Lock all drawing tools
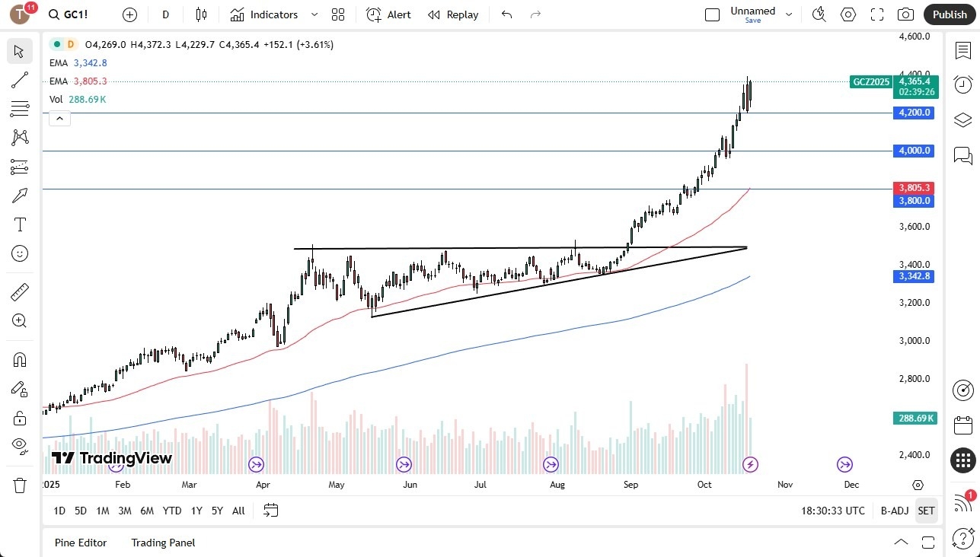Image resolution: width=980 pixels, height=557 pixels. coord(20,417)
